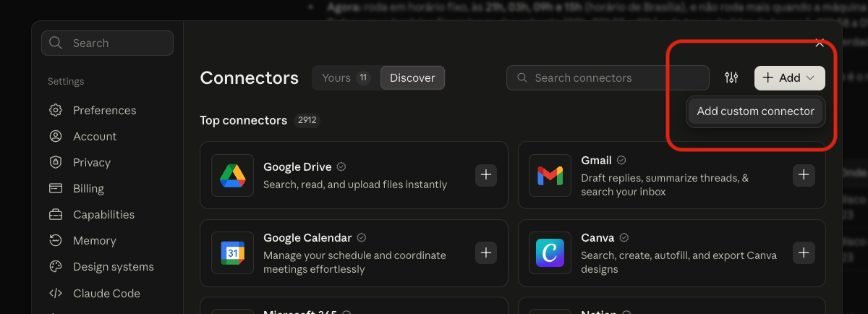This screenshot has width=868, height=314.
Task: Click the Google Calendar description text
Action: (x=354, y=263)
